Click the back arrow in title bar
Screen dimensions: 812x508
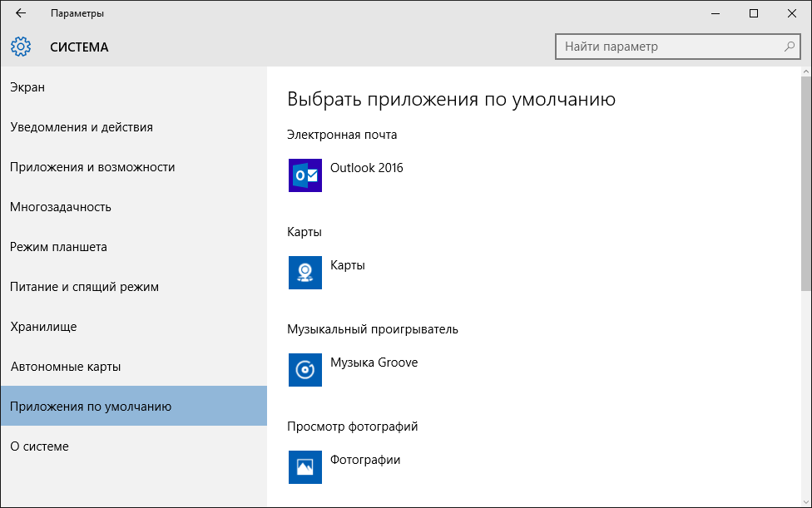point(18,13)
